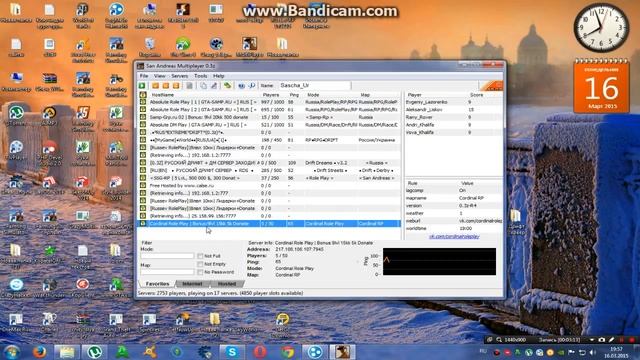The height and width of the screenshot is (360, 640).
Task: Click the Name input field with Sascha_Ur
Action: pyautogui.click(x=314, y=85)
